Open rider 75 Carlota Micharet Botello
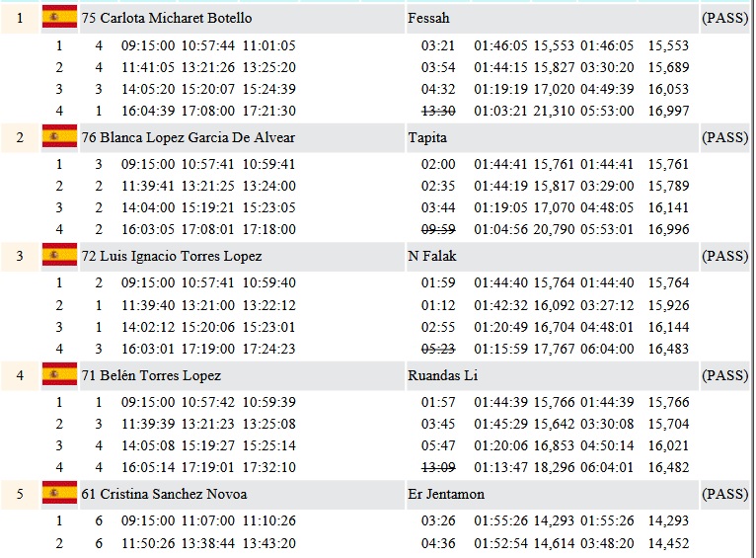 coord(167,18)
